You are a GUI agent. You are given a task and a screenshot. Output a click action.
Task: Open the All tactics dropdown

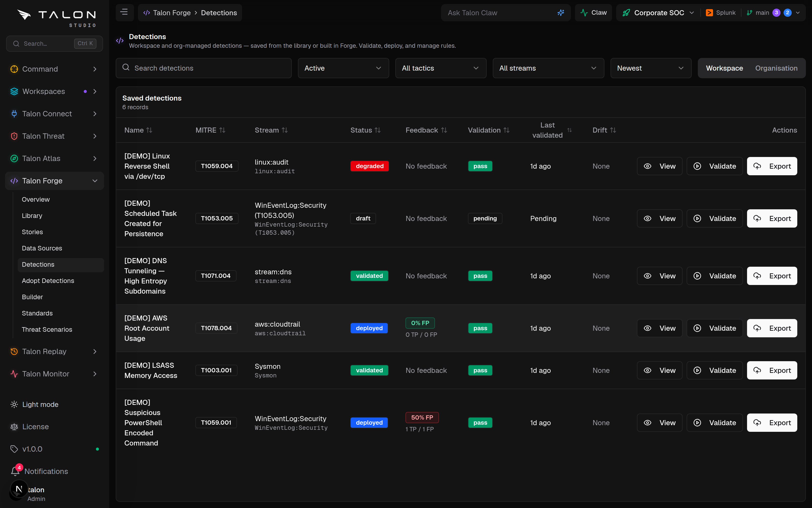[x=441, y=68]
